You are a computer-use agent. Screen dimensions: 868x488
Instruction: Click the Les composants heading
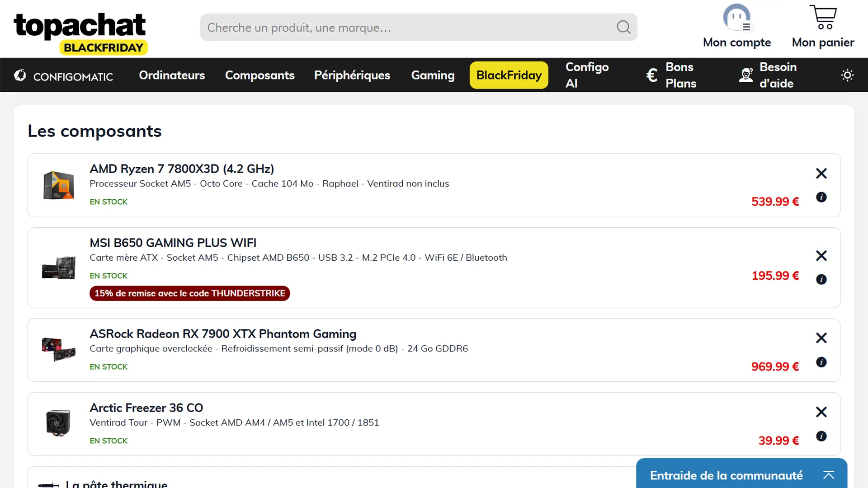click(x=94, y=131)
